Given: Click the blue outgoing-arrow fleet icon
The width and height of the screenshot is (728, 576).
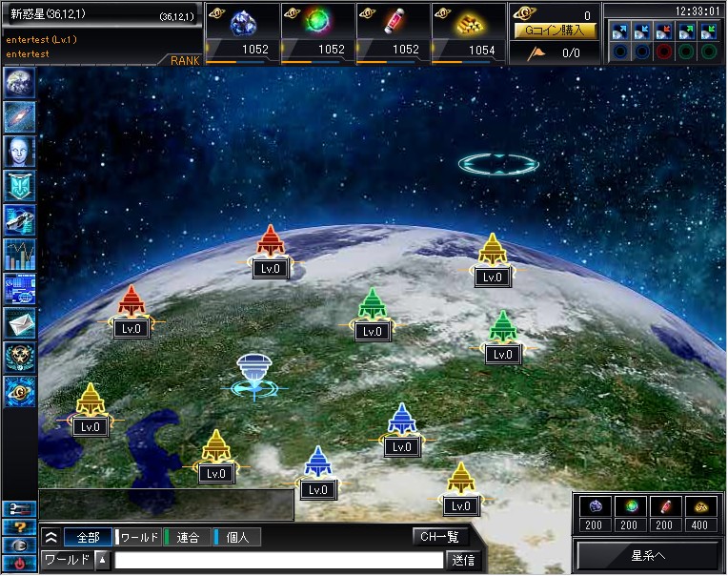Looking at the screenshot, I should tap(620, 31).
